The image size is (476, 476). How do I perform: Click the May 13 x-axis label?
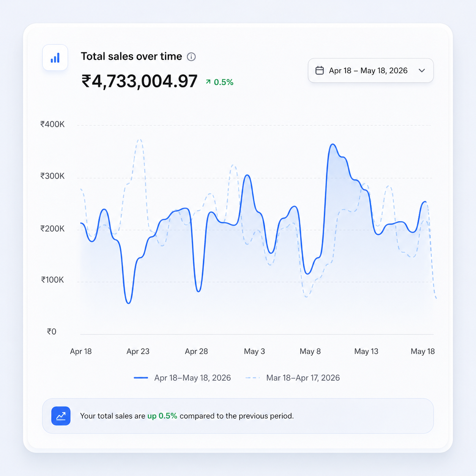[x=366, y=351]
